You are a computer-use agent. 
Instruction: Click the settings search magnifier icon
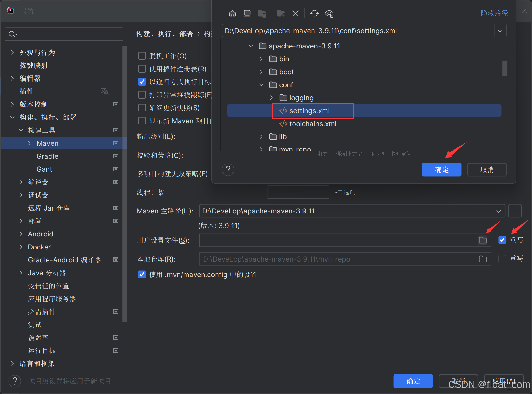pos(13,34)
